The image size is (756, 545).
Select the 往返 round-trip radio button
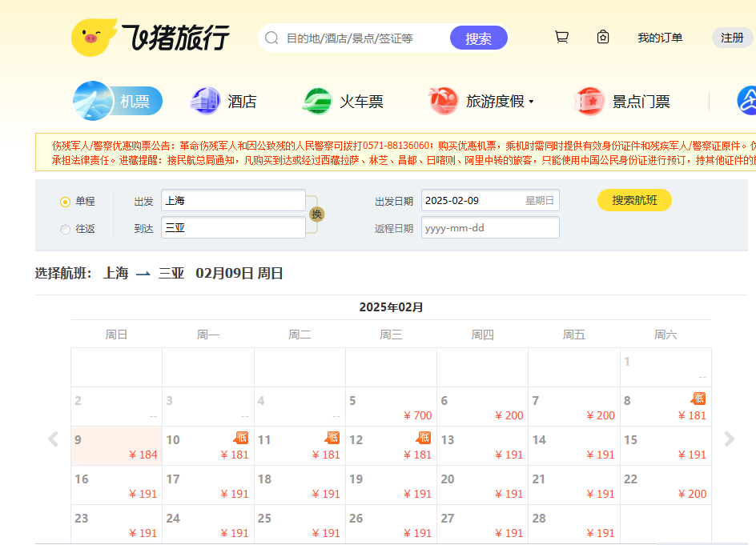[x=65, y=229]
